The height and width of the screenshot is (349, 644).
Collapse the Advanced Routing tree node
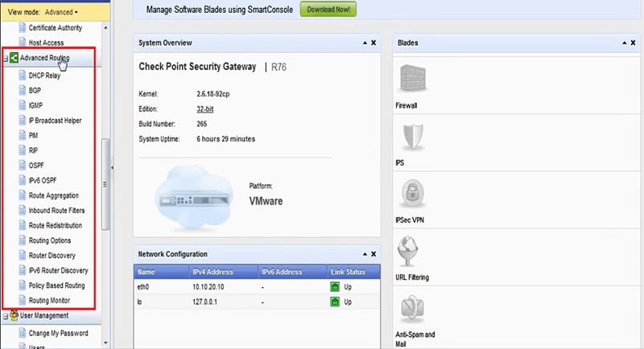pyautogui.click(x=6, y=58)
